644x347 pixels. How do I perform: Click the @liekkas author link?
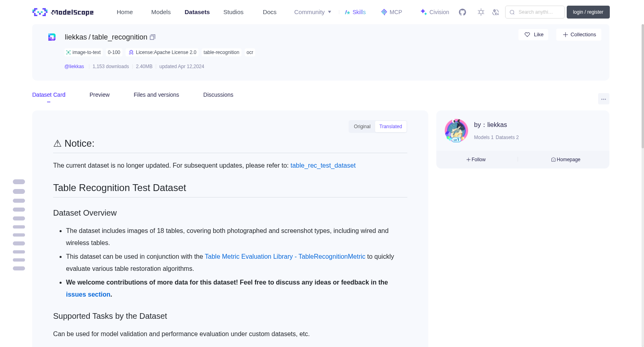[74, 66]
